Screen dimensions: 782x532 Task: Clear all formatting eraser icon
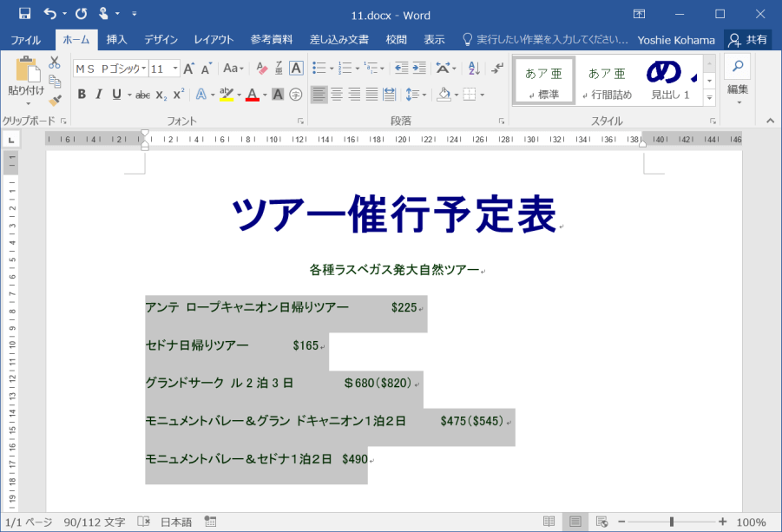(x=262, y=69)
